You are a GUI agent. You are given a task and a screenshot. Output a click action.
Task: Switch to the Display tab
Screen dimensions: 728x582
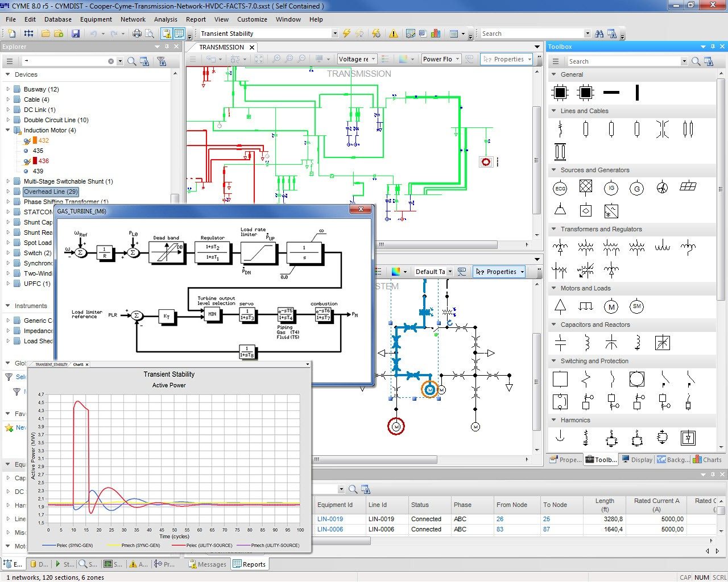click(x=636, y=460)
